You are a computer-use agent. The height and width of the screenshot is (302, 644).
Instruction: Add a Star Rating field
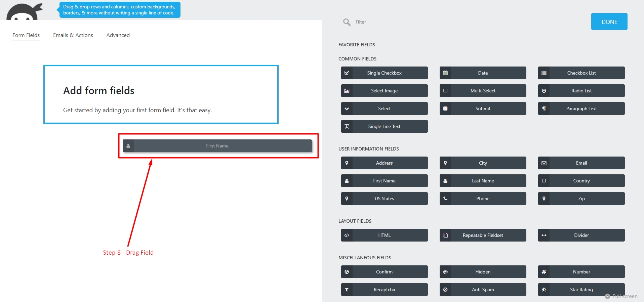click(581, 290)
